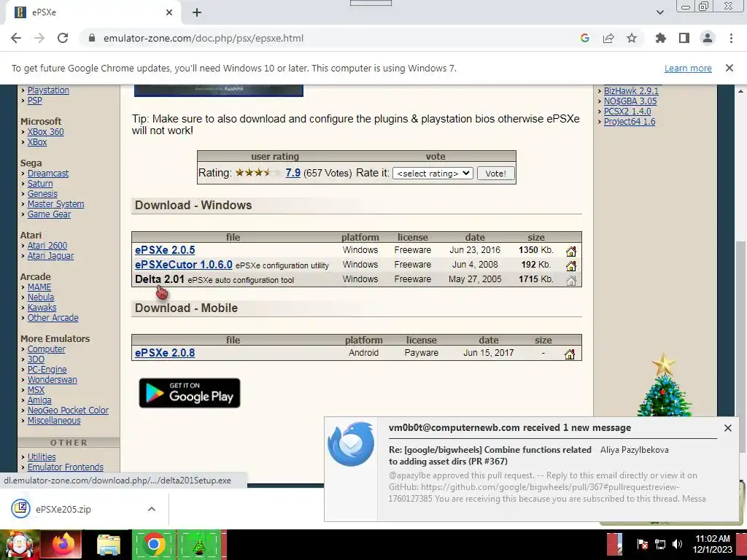Screen dimensions: 747x560
Task: Dismiss the Chrome update info bar
Action: pyautogui.click(x=729, y=68)
